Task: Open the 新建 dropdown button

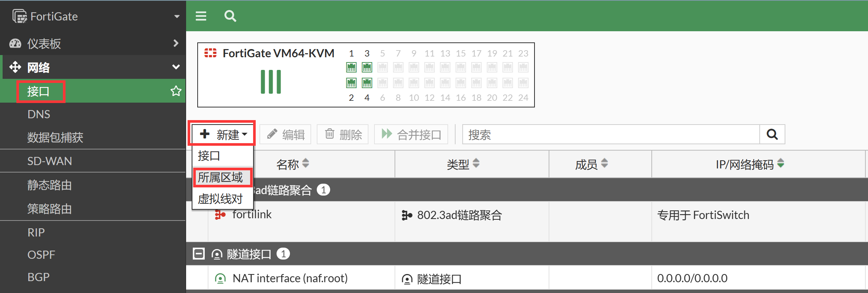Action: pyautogui.click(x=223, y=134)
